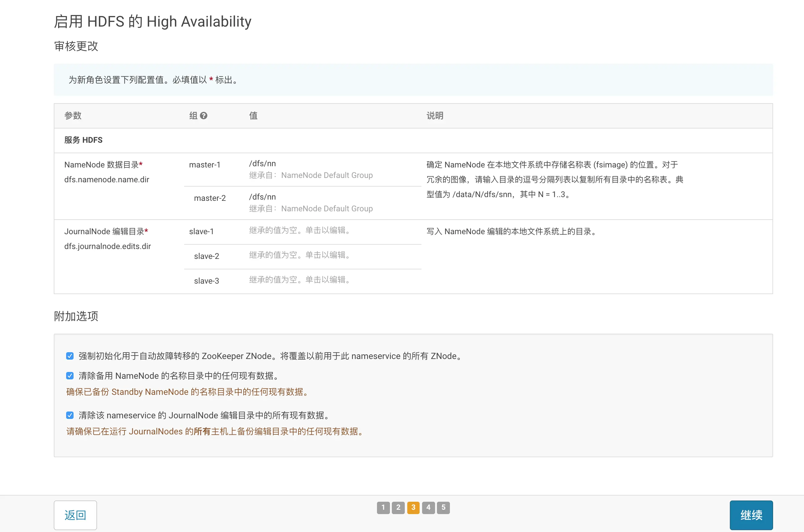Click NameNode Default Group under master-1
Image resolution: width=804 pixels, height=532 pixels.
tap(327, 175)
